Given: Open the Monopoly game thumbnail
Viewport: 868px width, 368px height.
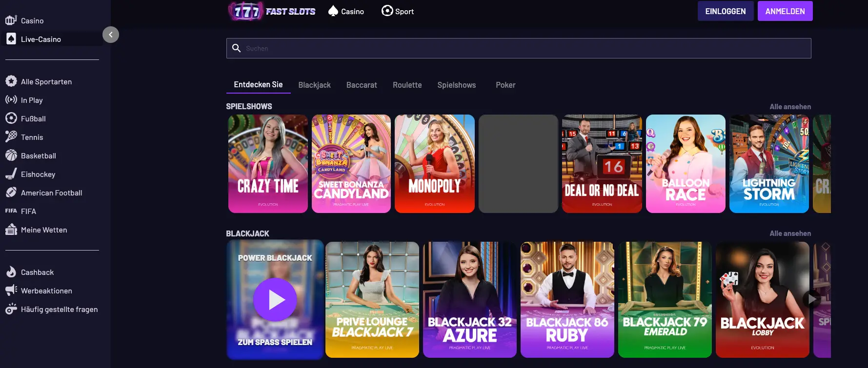Looking at the screenshot, I should (435, 164).
